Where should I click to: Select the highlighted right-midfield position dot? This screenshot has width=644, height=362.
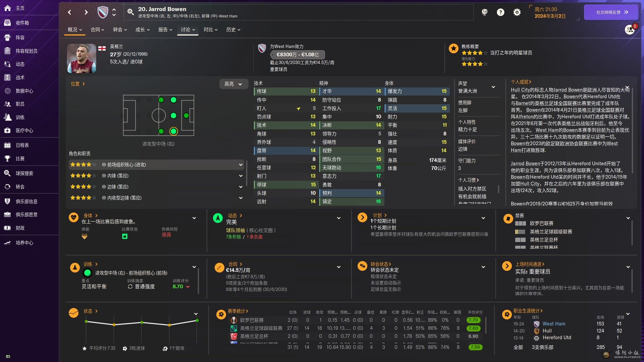coord(173,131)
